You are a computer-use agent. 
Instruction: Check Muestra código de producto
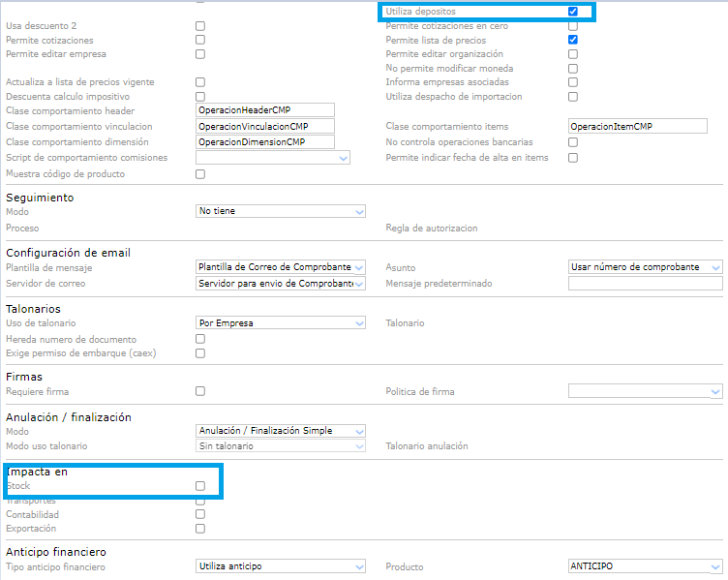(x=200, y=174)
